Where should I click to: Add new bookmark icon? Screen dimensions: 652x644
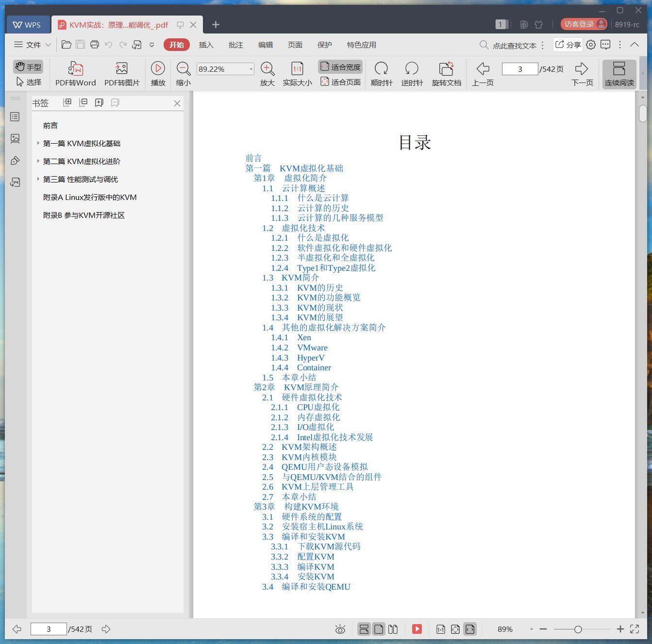tap(100, 102)
